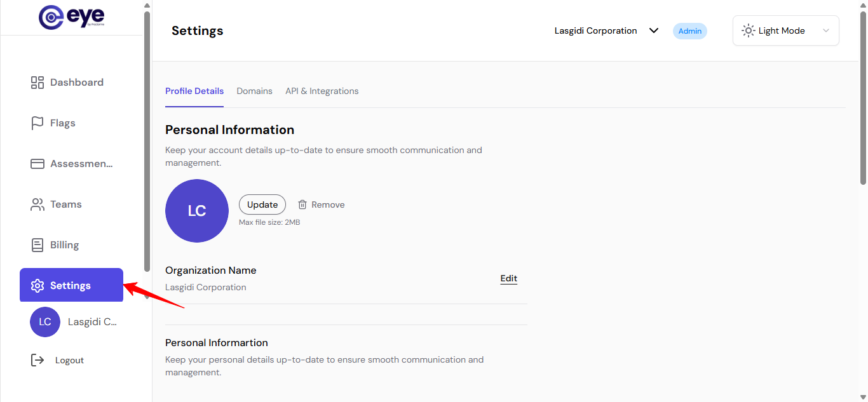This screenshot has height=402, width=868.
Task: Click the Personal Informartion subheading
Action: click(217, 342)
